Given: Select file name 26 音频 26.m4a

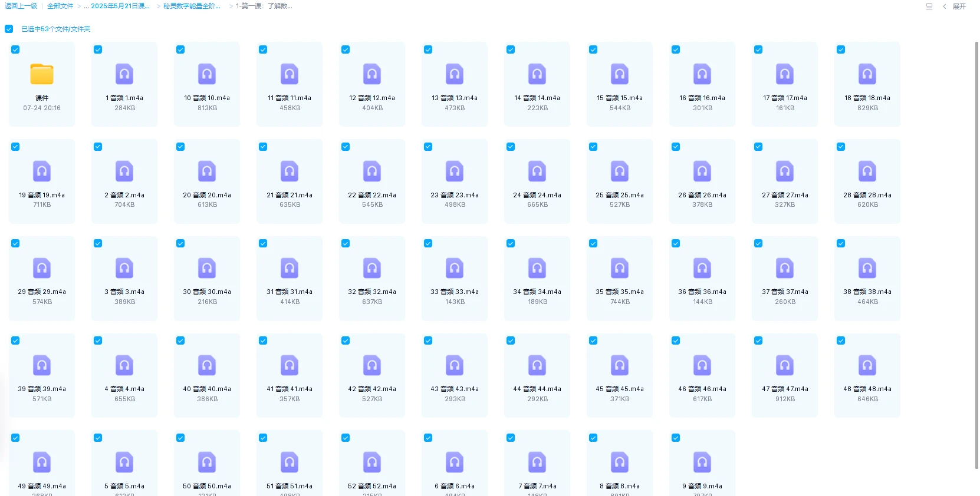Looking at the screenshot, I should coord(702,195).
